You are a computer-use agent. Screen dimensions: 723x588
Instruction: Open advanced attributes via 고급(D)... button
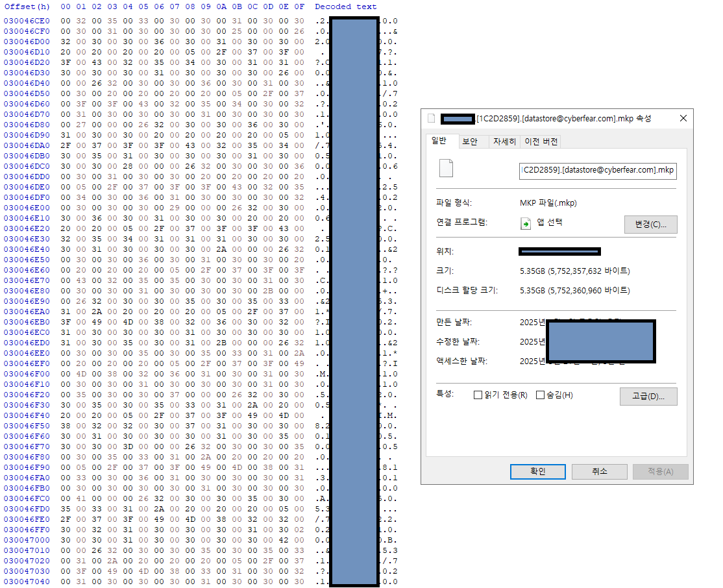pos(648,396)
